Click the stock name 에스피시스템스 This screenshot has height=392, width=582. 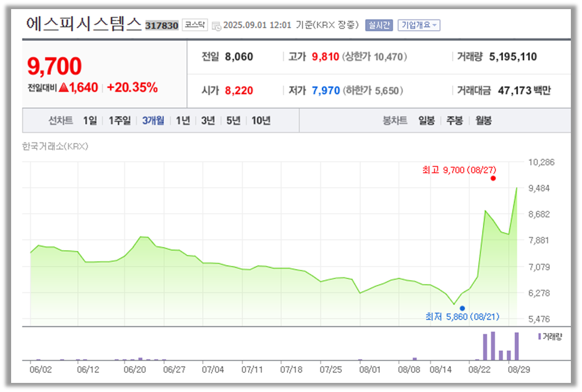click(84, 24)
